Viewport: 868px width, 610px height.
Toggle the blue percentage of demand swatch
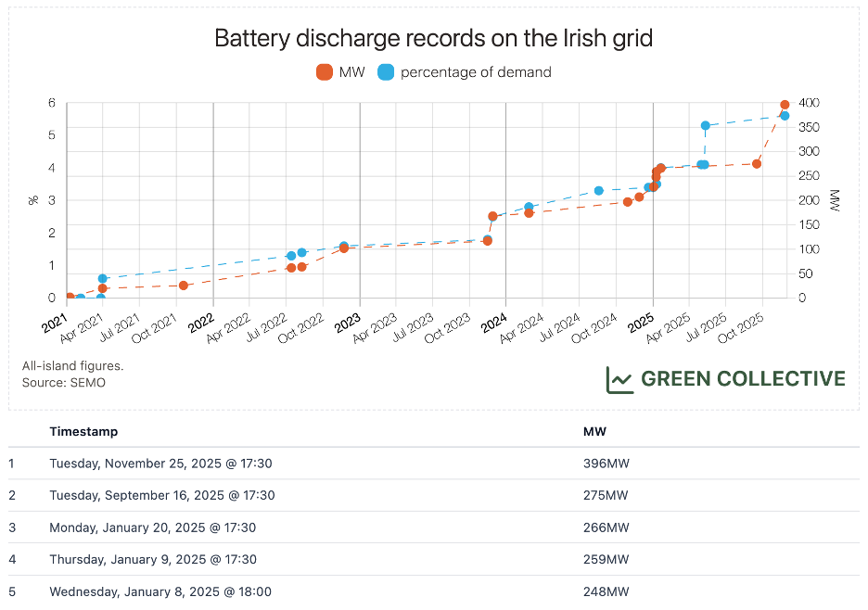coord(386,72)
